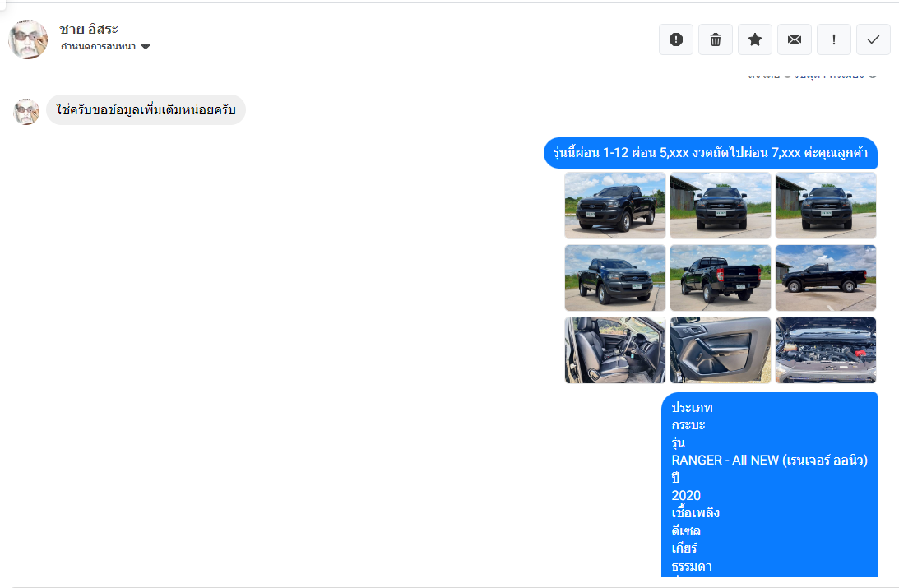Open top-middle photo of truck front view
Viewport: 899px width, 588px height.
(721, 206)
